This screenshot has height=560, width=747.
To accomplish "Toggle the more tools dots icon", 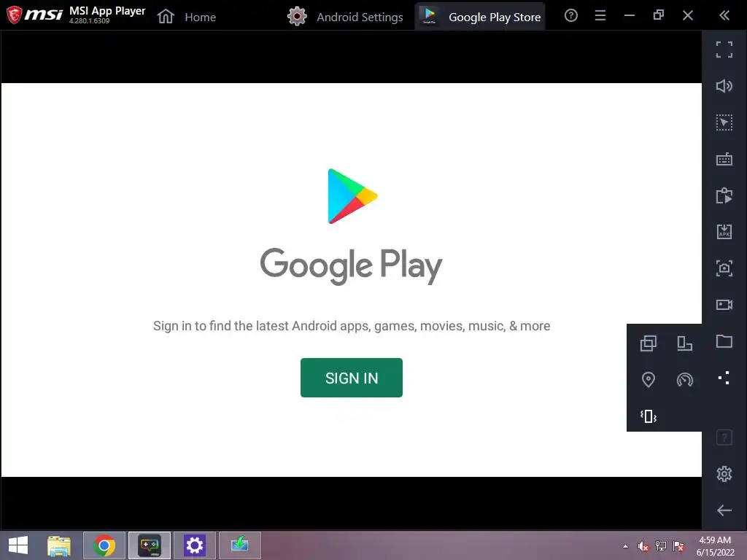I will (x=724, y=378).
